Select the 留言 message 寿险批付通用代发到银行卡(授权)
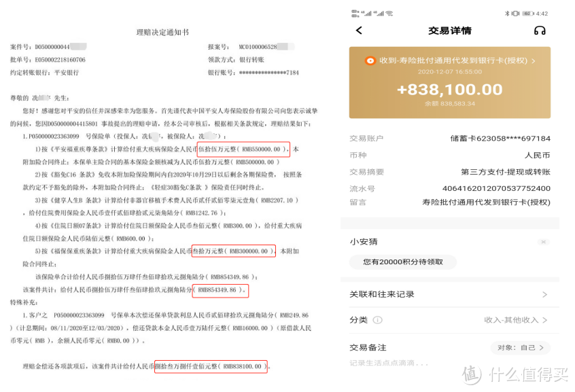The width and height of the screenshot is (575, 392). pyautogui.click(x=486, y=202)
